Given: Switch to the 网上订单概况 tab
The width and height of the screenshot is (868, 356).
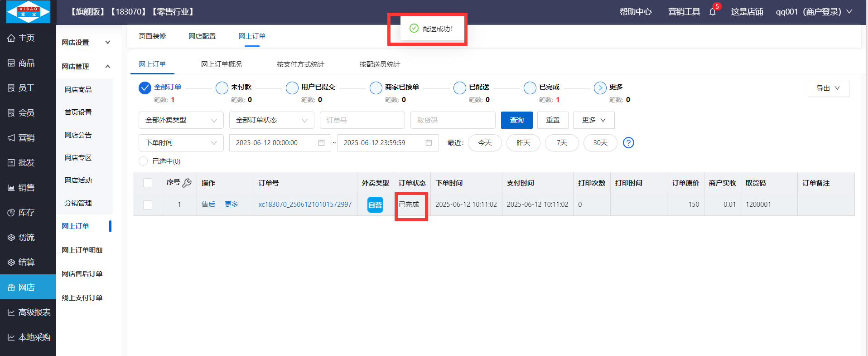Looking at the screenshot, I should point(221,64).
